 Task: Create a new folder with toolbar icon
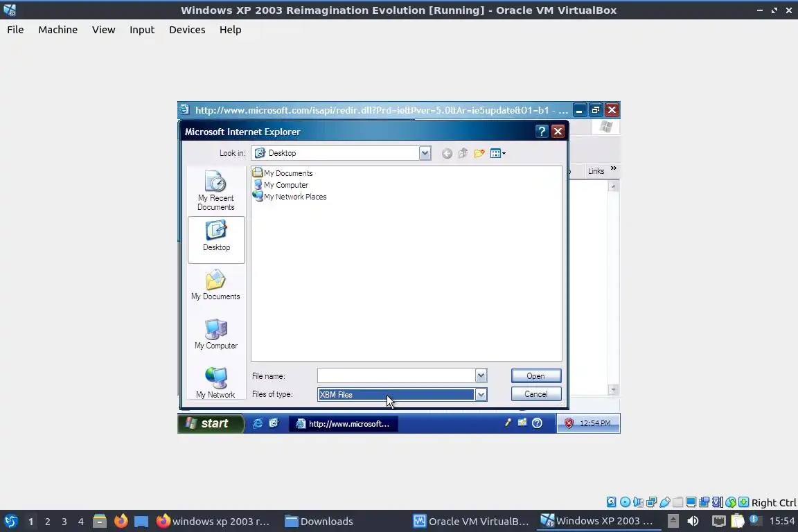click(x=479, y=153)
